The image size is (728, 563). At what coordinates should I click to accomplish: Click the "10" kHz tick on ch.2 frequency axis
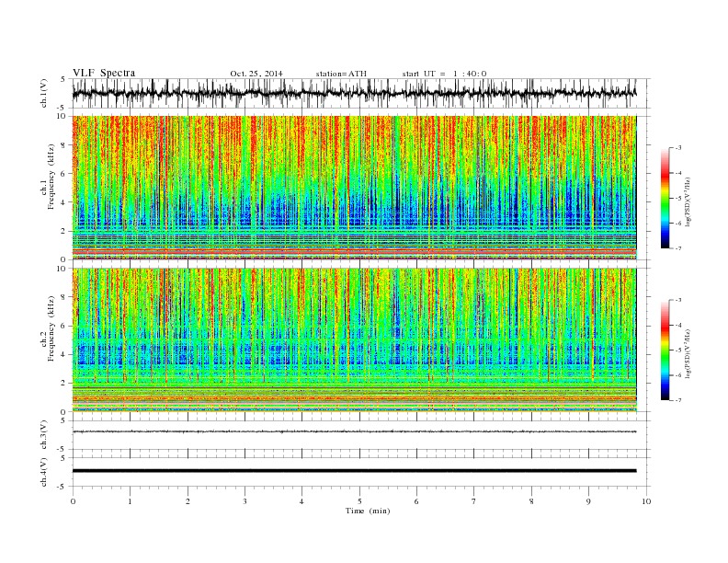coord(63,268)
